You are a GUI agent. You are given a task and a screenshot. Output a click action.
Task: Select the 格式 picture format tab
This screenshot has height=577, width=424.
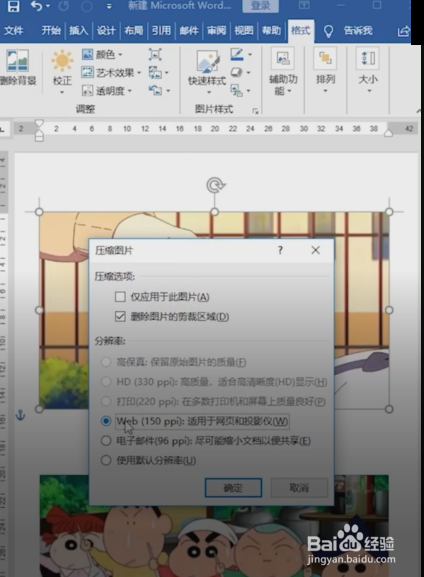(300, 31)
